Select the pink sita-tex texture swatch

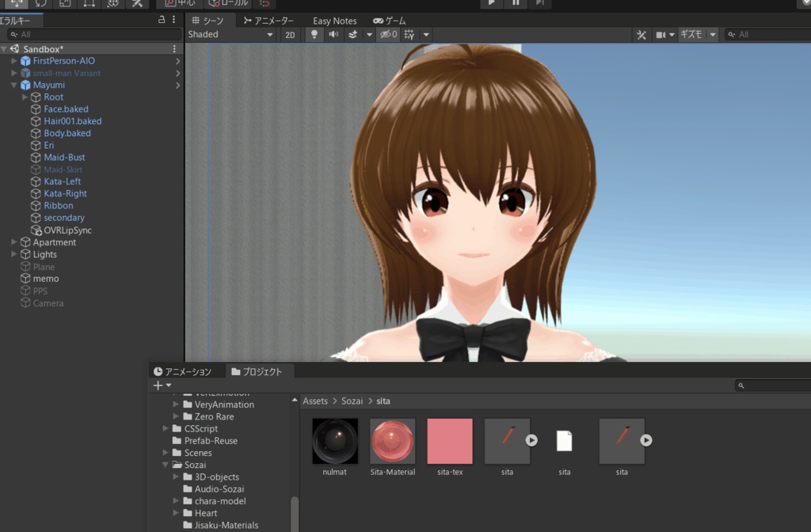(449, 440)
